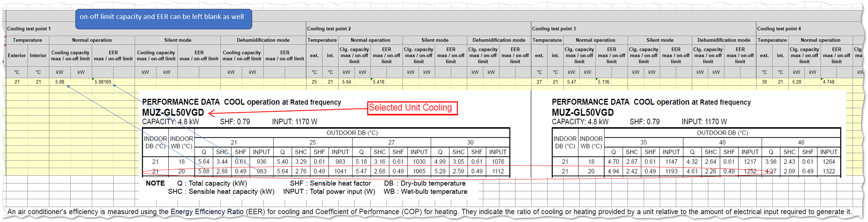This screenshot has width=868, height=222.
Task: Click 'EER max / on-off limit' under test point 1 Silent mode
Action: 199,55
